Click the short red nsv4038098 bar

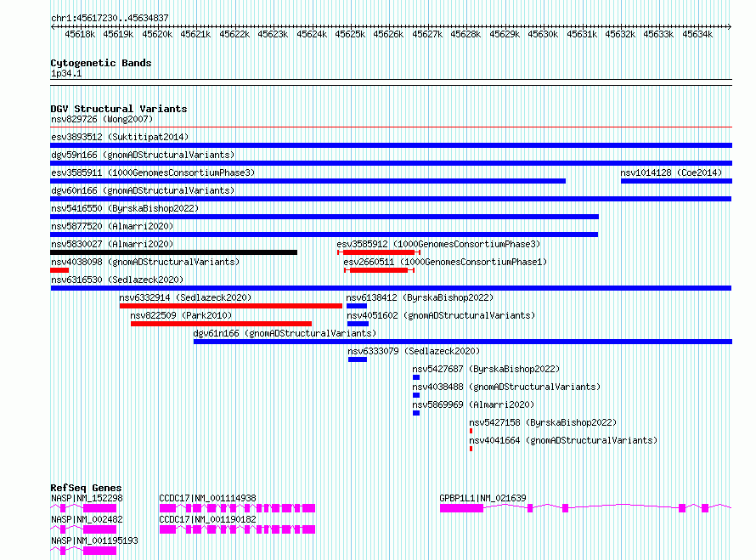pos(59,270)
